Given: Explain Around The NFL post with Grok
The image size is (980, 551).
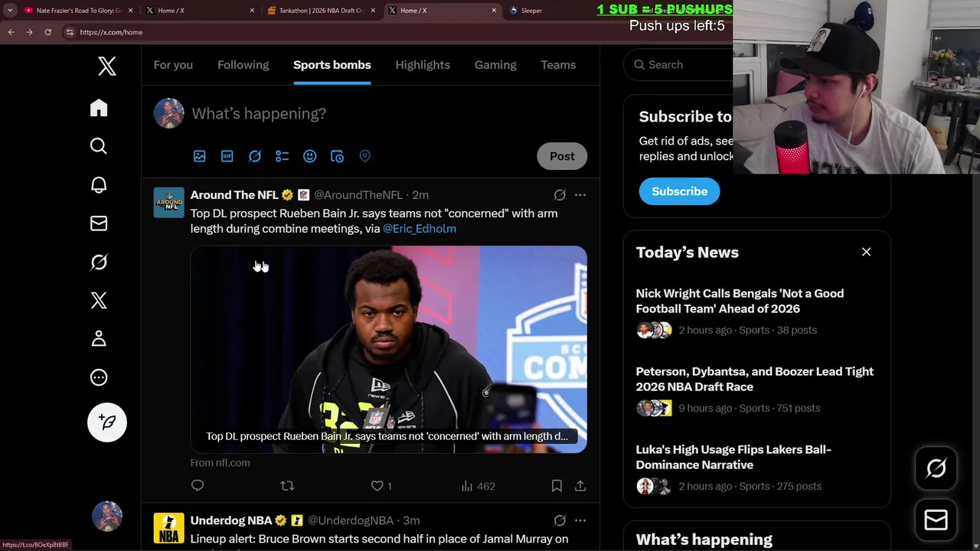Looking at the screenshot, I should click(560, 195).
